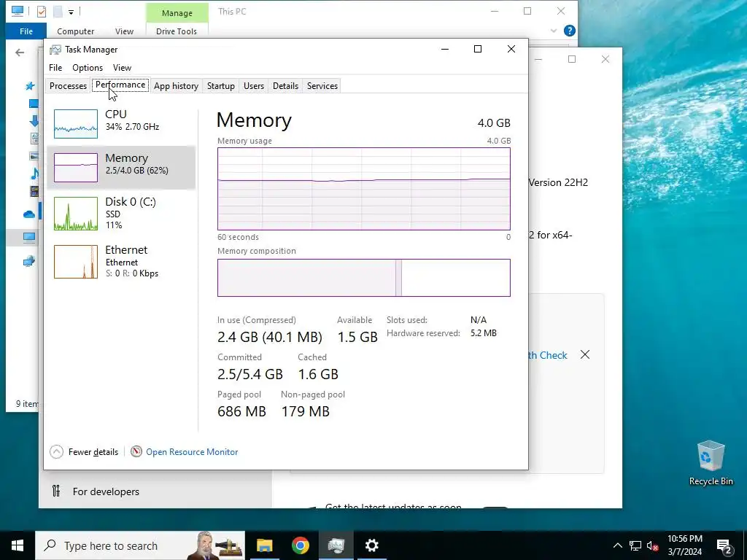The width and height of the screenshot is (747, 560).
Task: Click the Memory usage graph
Action: tap(364, 189)
